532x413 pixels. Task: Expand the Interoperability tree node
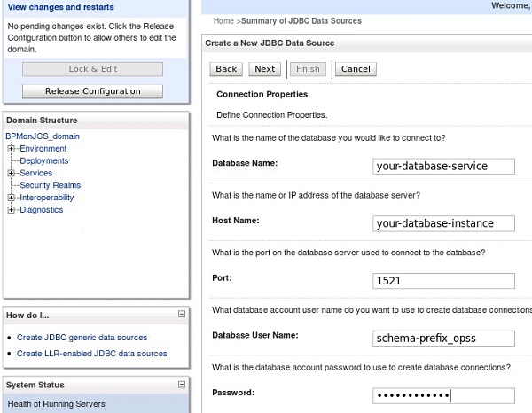12,198
